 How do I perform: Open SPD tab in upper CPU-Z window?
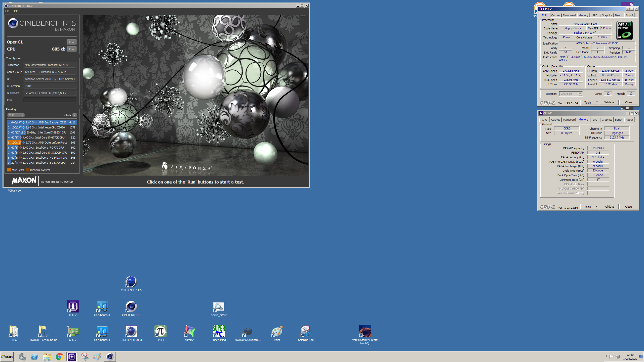pyautogui.click(x=595, y=15)
